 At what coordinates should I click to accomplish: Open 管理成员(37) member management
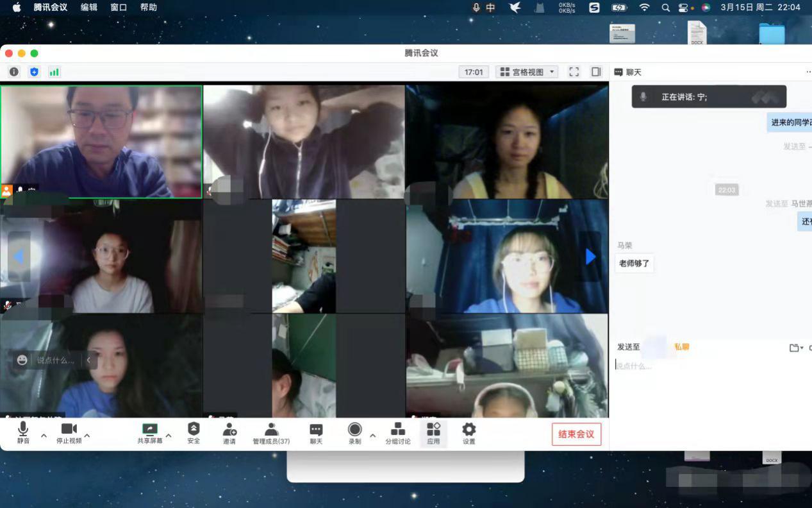tap(271, 430)
